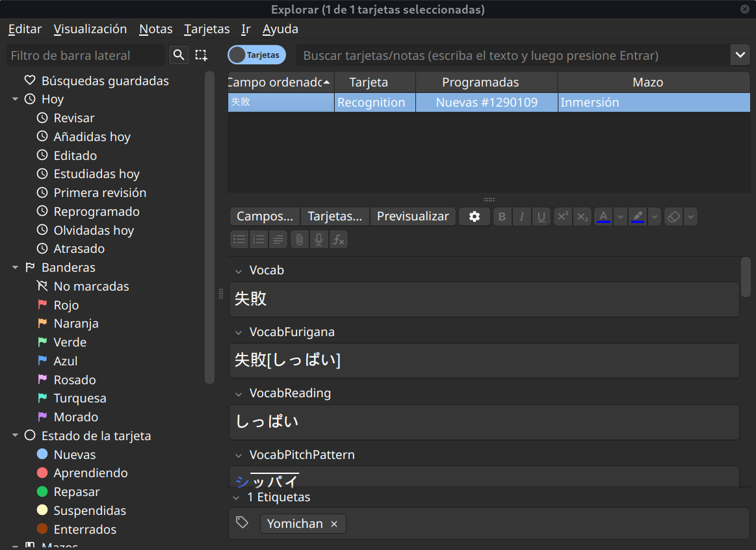Activate the sidebar selection tool icon
This screenshot has height=550, width=756.
[x=201, y=55]
